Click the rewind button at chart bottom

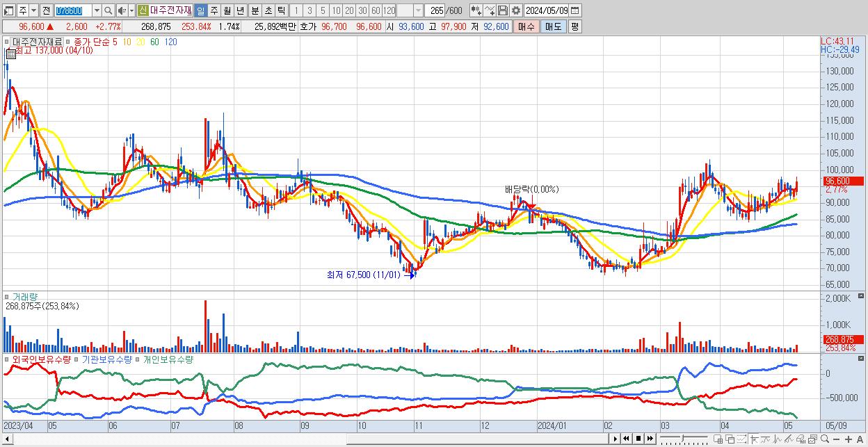click(626, 439)
